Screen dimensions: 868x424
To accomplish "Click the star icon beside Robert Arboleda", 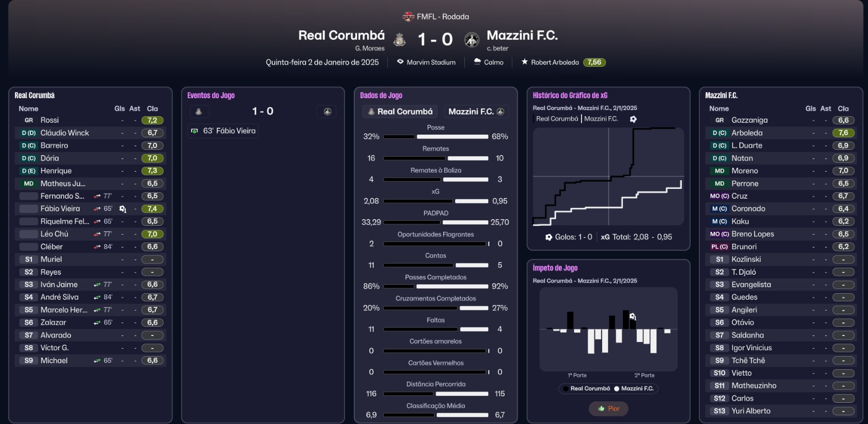I will tap(525, 62).
